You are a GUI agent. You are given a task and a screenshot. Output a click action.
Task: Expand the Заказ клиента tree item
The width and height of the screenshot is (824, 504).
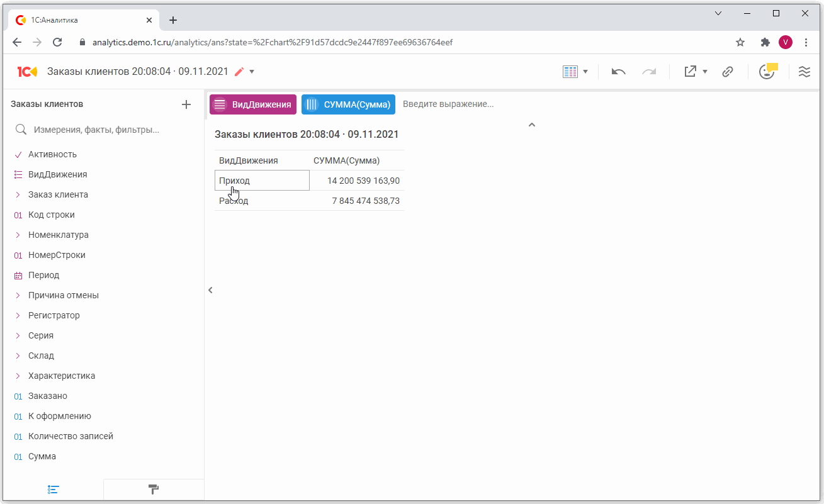[x=58, y=194]
